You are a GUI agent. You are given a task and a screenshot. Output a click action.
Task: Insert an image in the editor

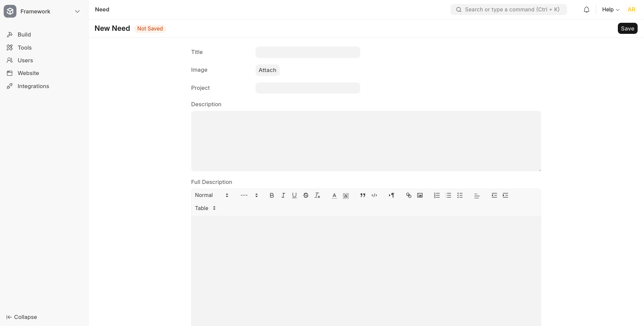pos(420,195)
